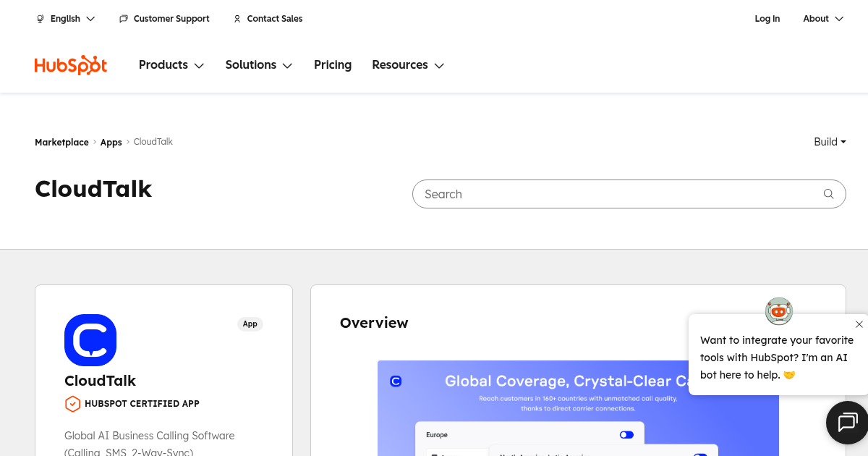Image resolution: width=868 pixels, height=456 pixels.
Task: Click CloudTalk breadcrumb text
Action: coord(153,142)
